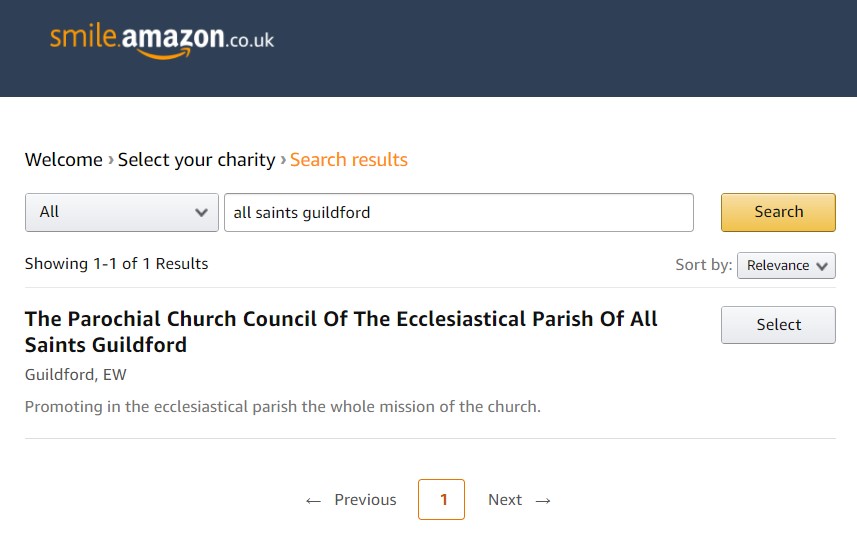
Task: Open the All category dropdown
Action: [x=122, y=212]
